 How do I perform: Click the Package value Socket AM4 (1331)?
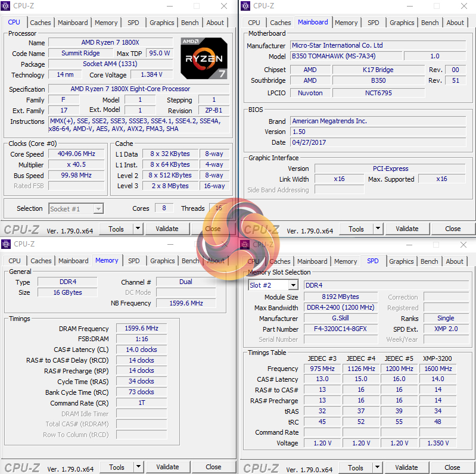pos(110,64)
